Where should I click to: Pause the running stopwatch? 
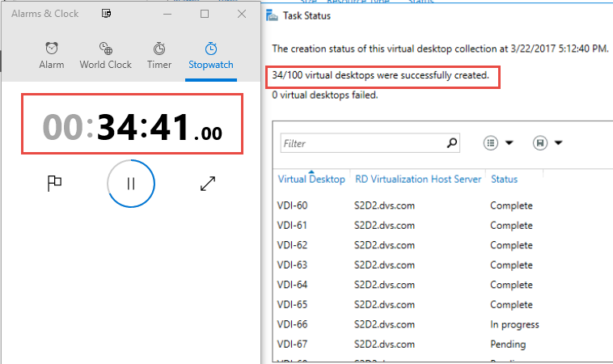click(x=131, y=184)
